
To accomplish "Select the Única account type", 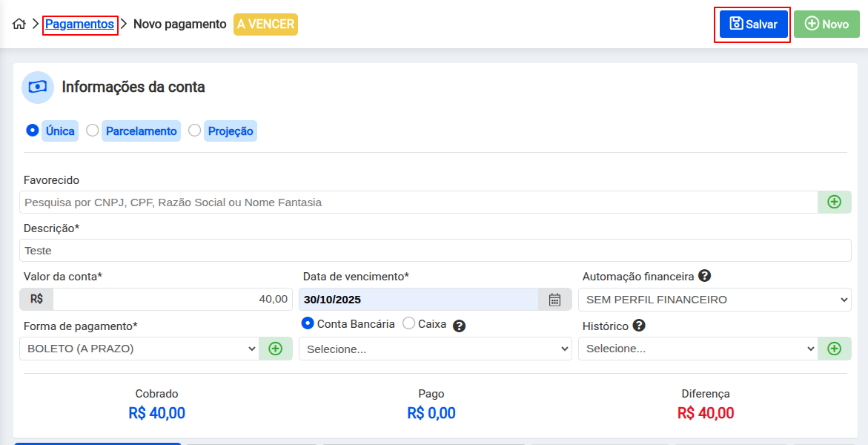I will (33, 131).
